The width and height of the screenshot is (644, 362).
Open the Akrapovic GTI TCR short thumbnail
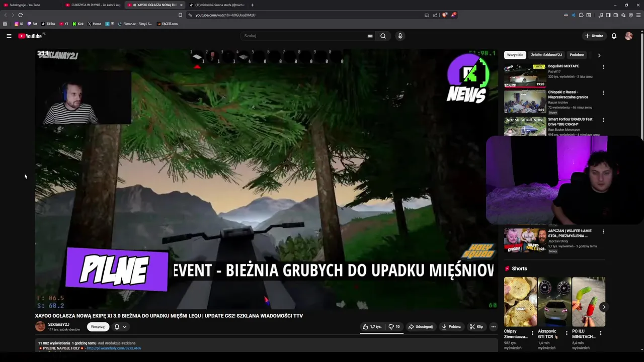[x=554, y=302]
